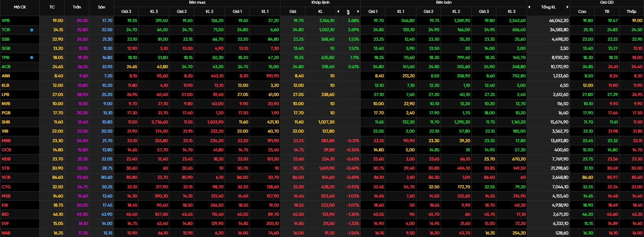Click STB matched volume 1,601,90
Image resolution: width=644 pixels, height=237 pixels.
point(327,168)
